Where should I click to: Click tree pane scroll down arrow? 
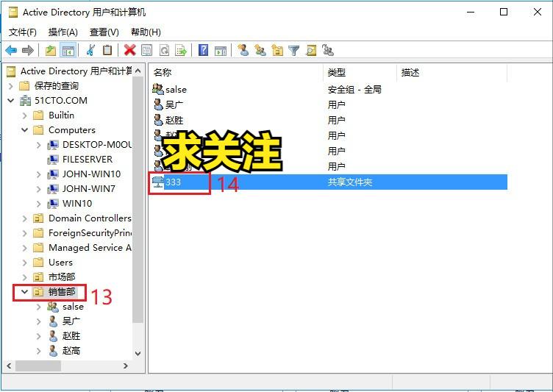coord(138,354)
